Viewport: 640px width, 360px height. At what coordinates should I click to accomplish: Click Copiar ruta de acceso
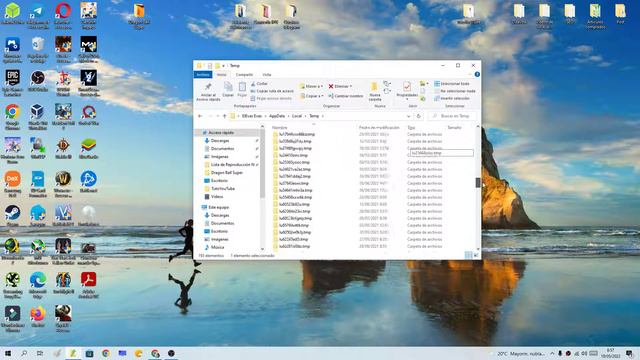(x=272, y=91)
